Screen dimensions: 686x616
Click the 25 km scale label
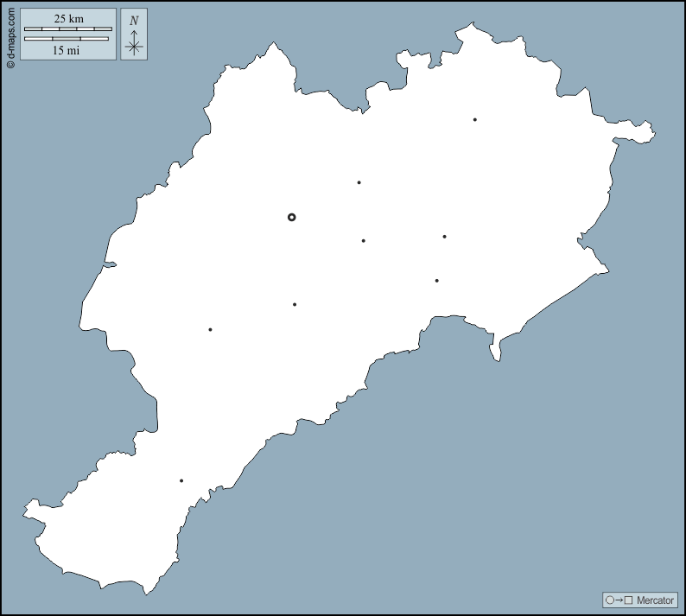(68, 19)
